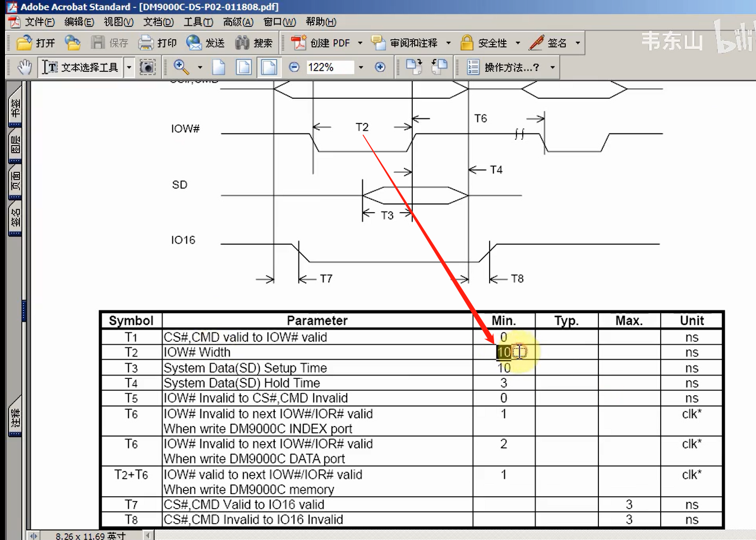Click the horizontal scrollbar left arrow
756x540 pixels.
[148, 536]
